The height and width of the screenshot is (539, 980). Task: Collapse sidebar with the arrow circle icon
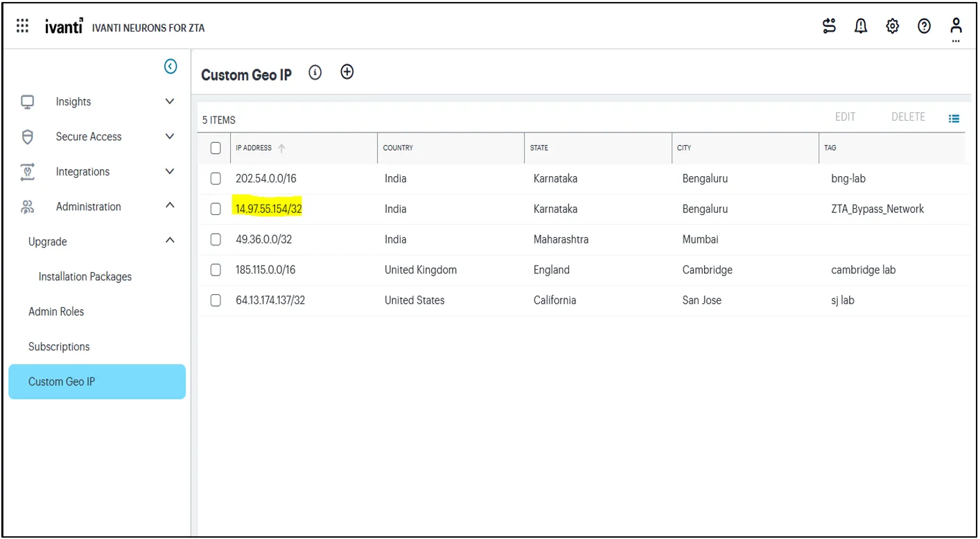170,67
